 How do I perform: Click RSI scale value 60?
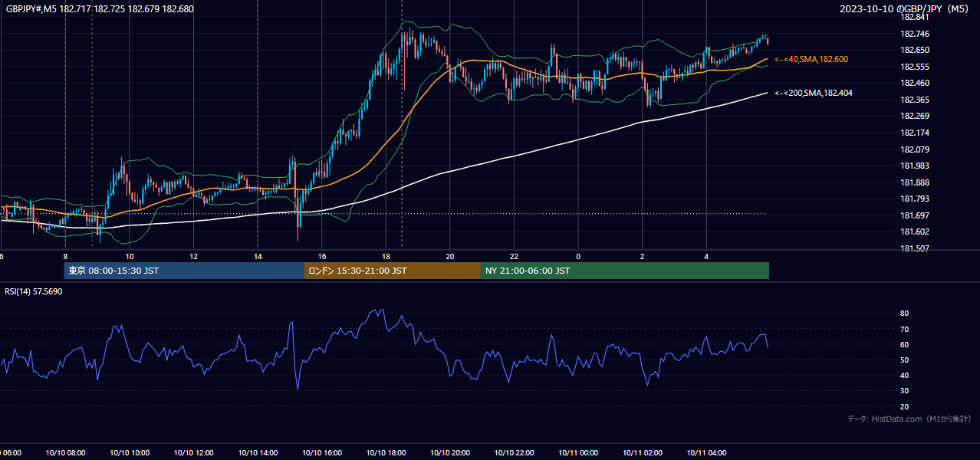click(x=904, y=344)
